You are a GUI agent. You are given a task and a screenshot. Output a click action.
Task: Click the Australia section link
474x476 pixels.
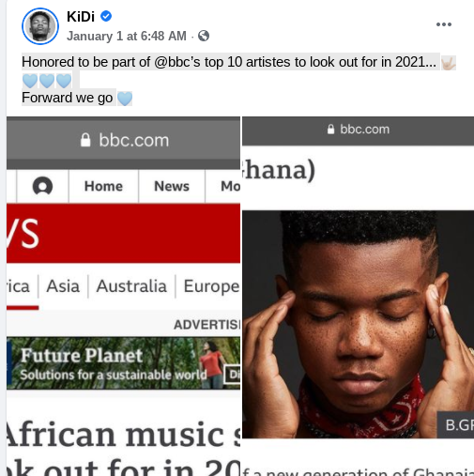131,286
